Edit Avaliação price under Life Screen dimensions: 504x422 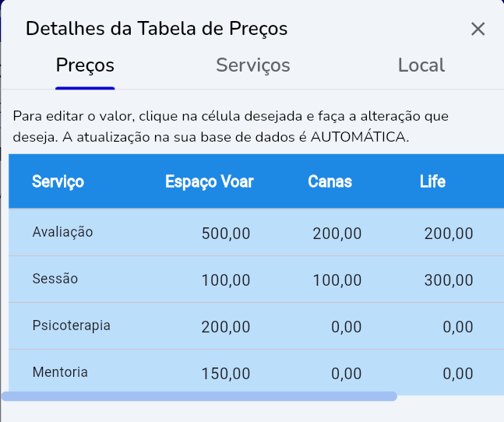coord(449,234)
